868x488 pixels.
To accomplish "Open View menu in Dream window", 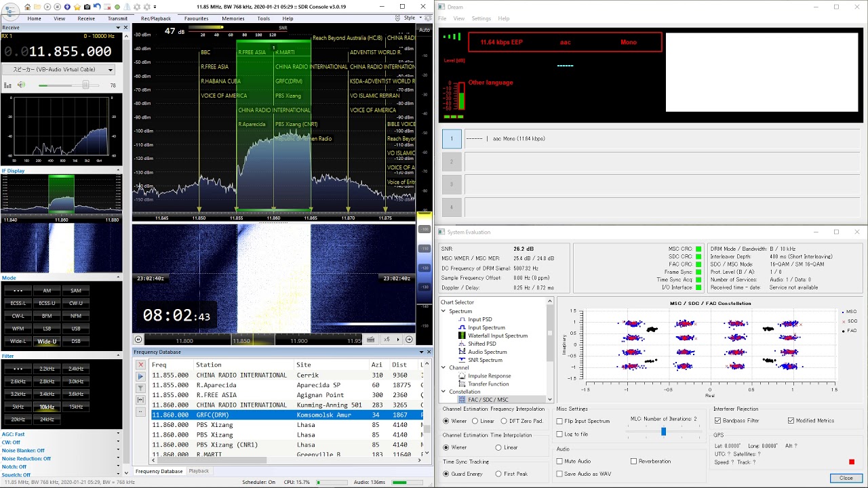I will [459, 18].
